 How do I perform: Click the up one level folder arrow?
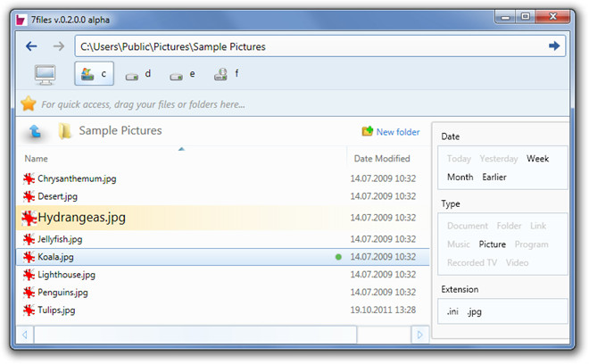(35, 131)
